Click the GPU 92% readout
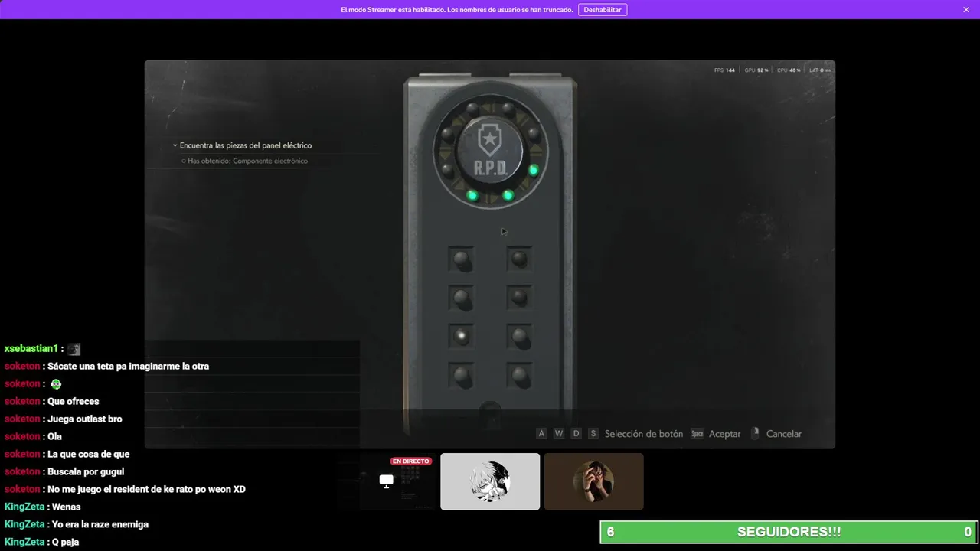Image resolution: width=980 pixels, height=551 pixels. 756,70
